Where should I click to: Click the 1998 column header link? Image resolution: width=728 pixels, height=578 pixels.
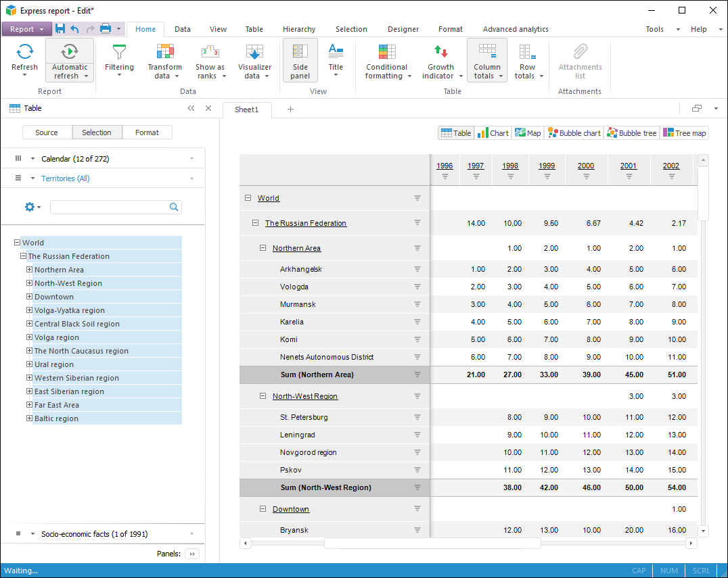click(510, 166)
